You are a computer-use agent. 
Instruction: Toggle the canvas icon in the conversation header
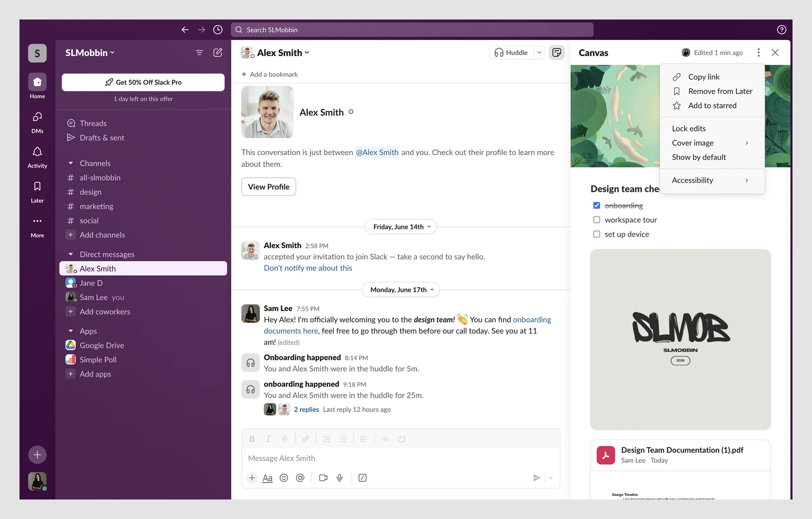coord(556,53)
